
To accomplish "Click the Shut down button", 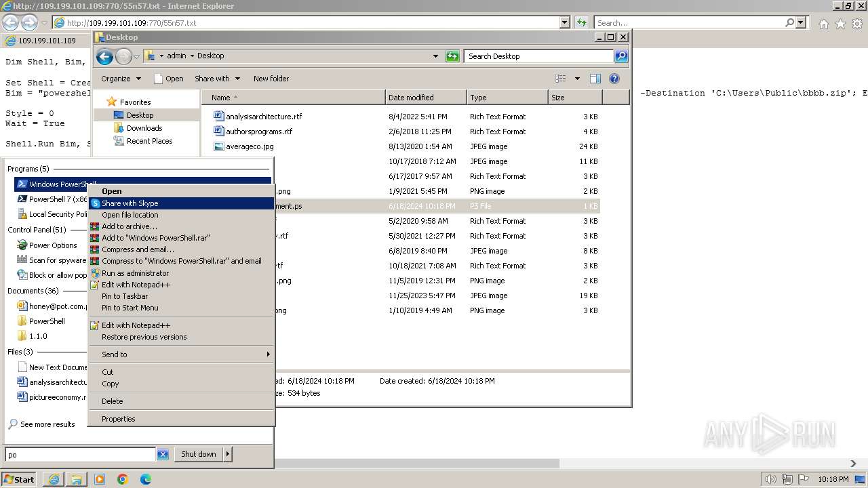I will coord(199,454).
